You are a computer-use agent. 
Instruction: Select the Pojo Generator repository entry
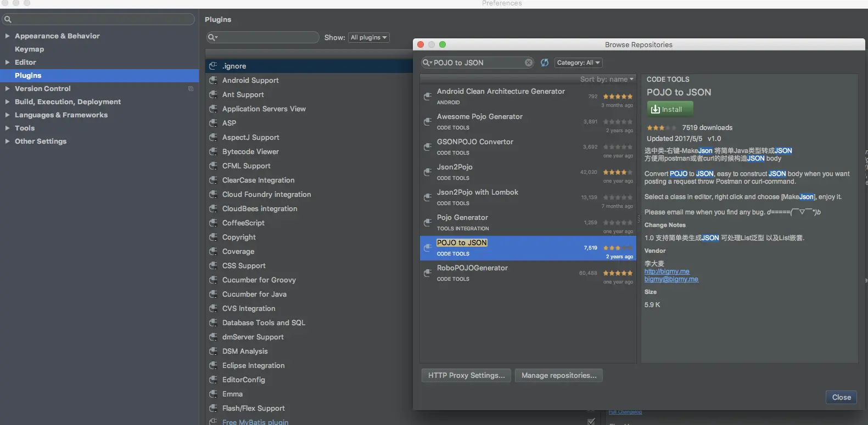[x=528, y=223]
